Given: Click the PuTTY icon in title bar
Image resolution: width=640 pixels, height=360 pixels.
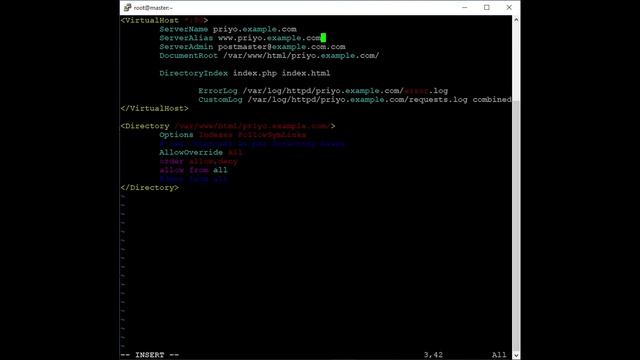Looking at the screenshot, I should [x=127, y=7].
